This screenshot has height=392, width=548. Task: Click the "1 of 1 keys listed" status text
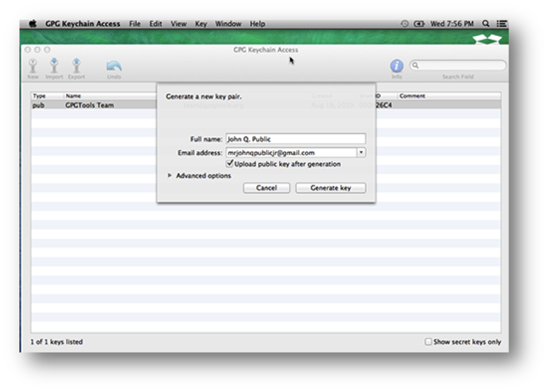57,342
